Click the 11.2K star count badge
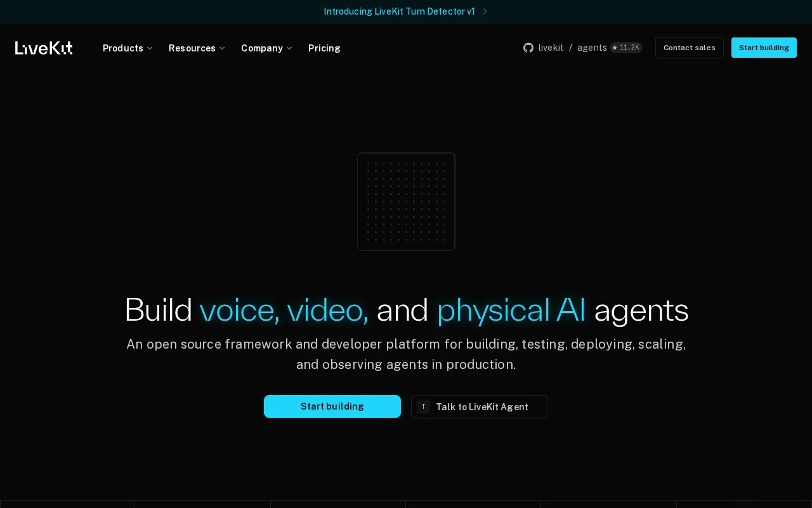812x508 pixels. [626, 48]
